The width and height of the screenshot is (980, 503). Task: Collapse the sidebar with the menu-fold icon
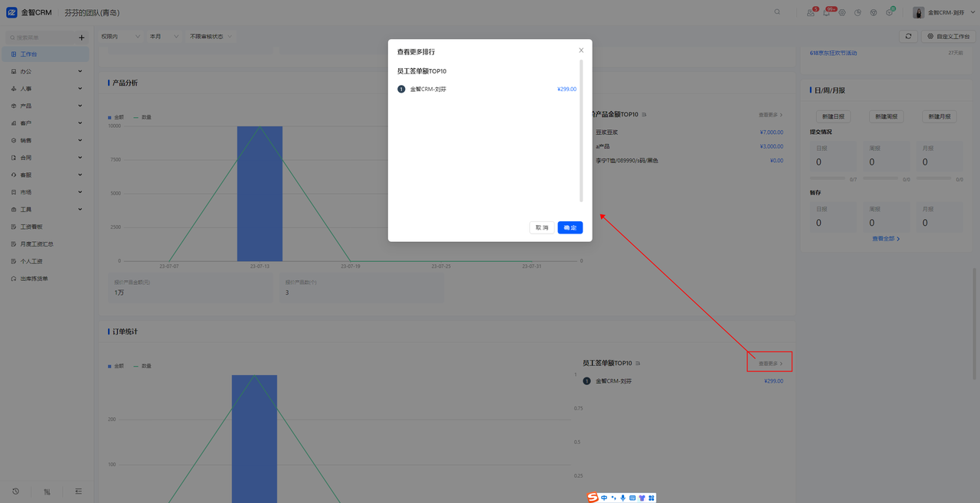point(78,492)
